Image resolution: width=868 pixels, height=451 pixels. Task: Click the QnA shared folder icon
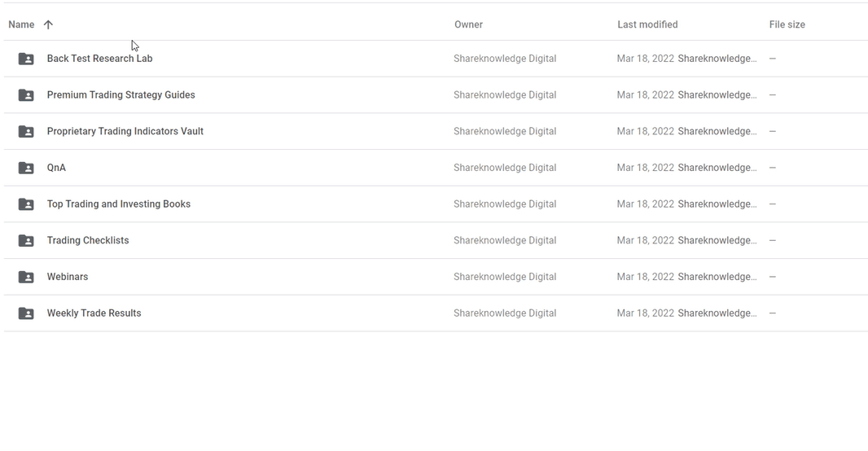click(26, 168)
